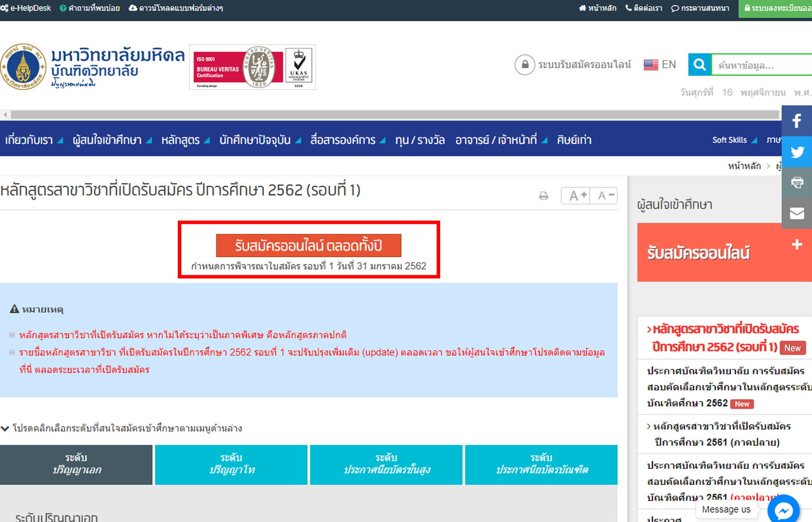This screenshot has height=522, width=812.
Task: Increase font size with A+ button
Action: coord(577,196)
